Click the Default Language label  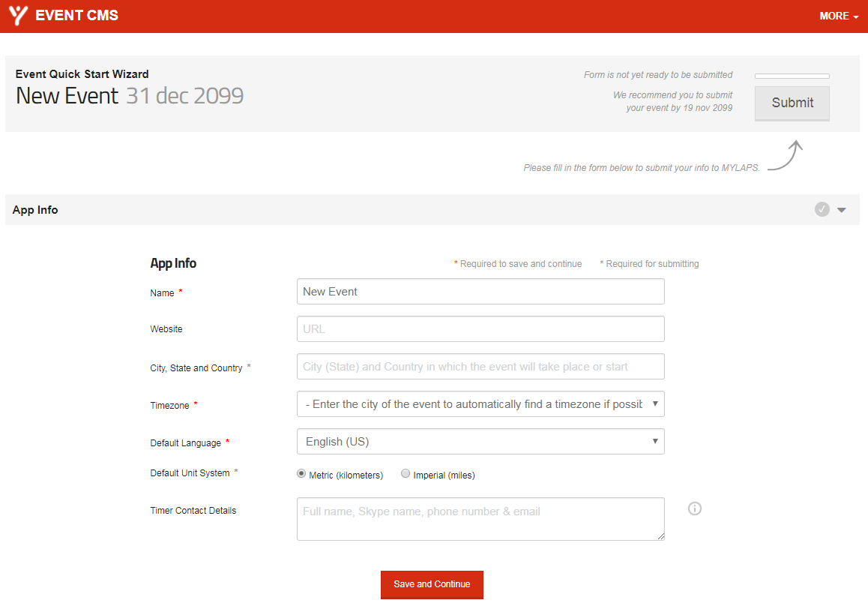[x=185, y=443]
